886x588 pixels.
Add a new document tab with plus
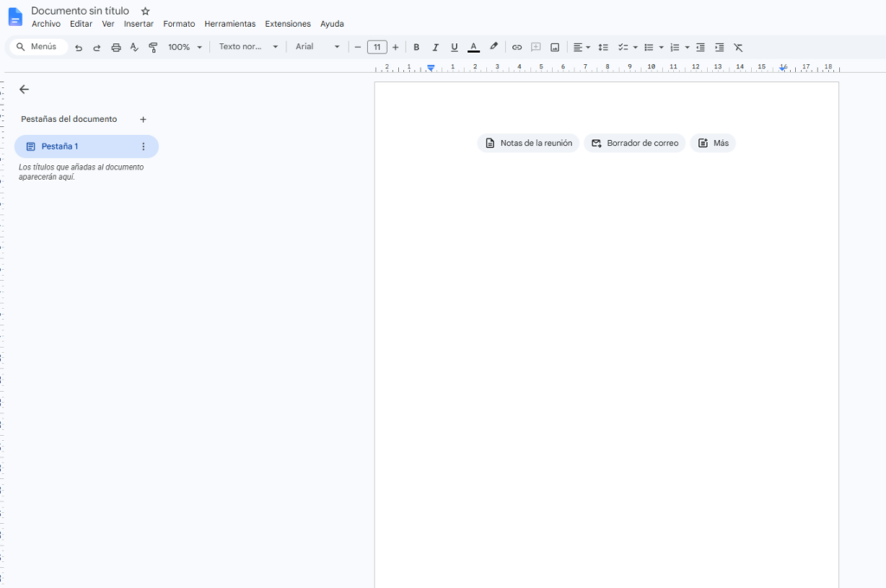143,119
